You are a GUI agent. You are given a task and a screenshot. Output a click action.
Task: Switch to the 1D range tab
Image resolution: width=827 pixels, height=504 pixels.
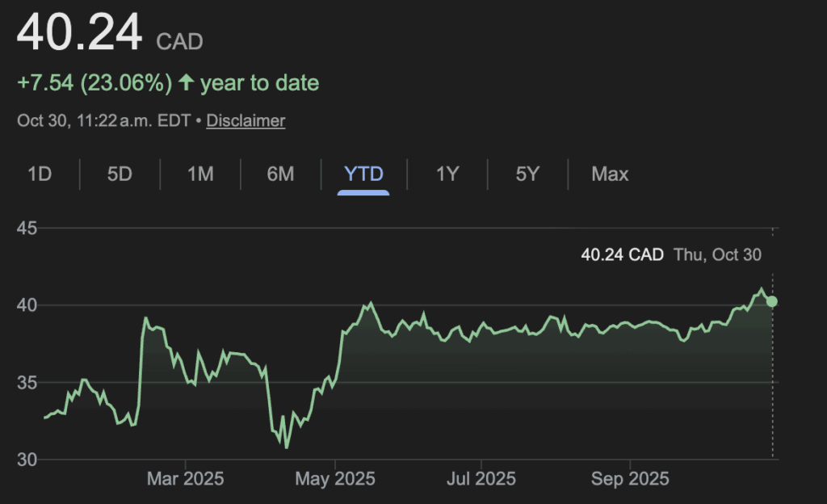pos(40,174)
